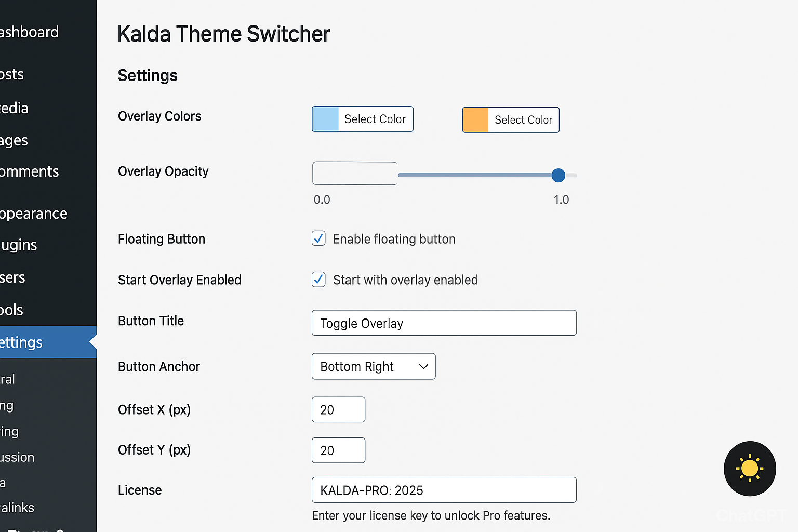
Task: Click the blue overlay color swatch
Action: tap(325, 119)
